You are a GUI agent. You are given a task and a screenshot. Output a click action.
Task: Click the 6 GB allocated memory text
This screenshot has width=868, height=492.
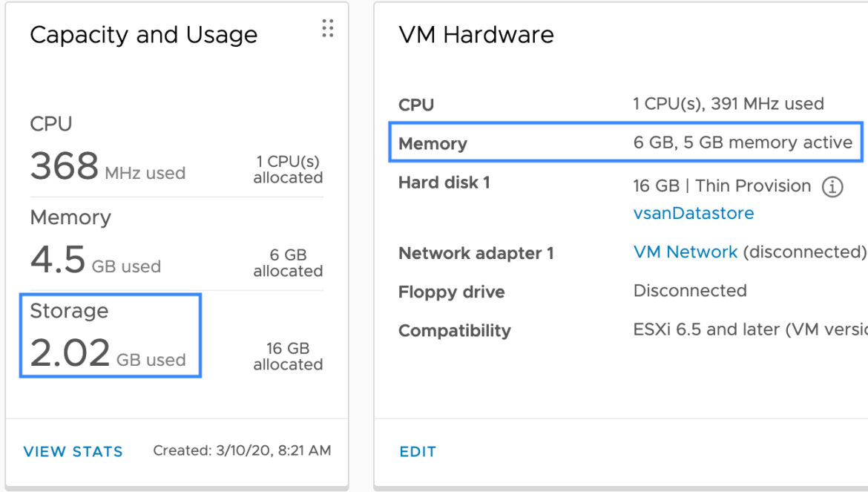tap(288, 263)
